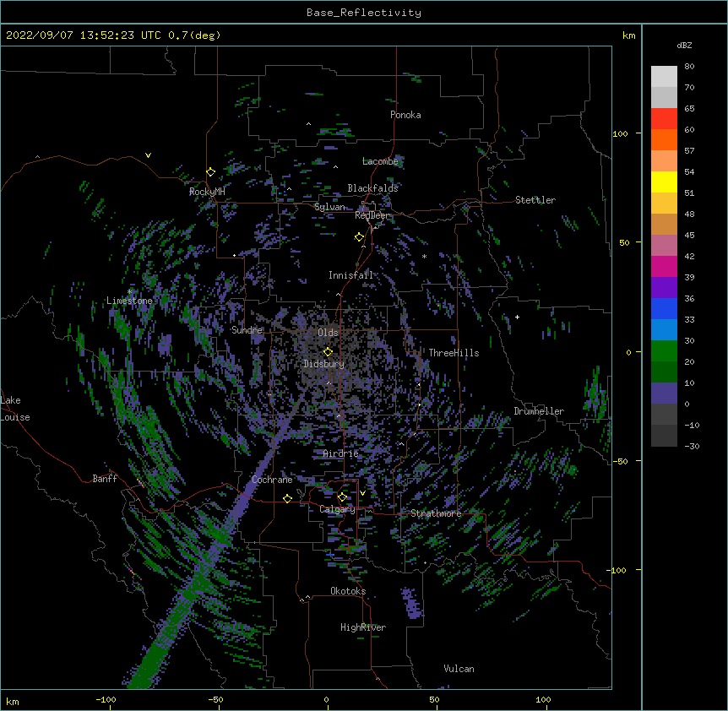Screen dimensions: 728x711
Task: Click the Didsbury town label
Action: pos(323,364)
